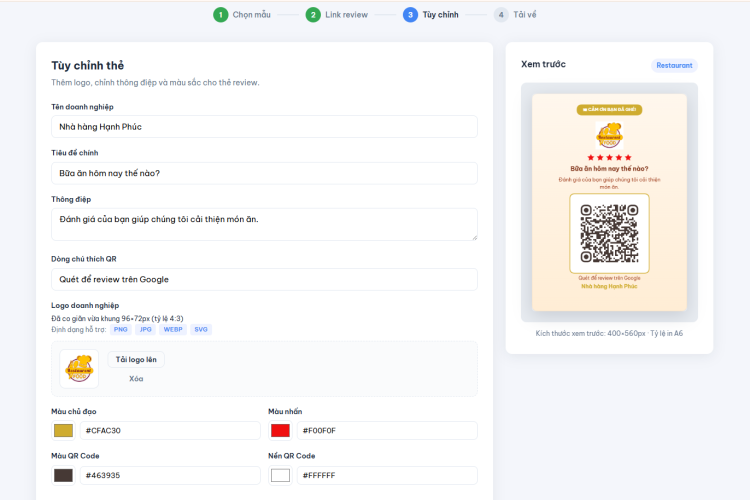750x500 pixels.
Task: Go to step 2 Link review
Action: [337, 15]
